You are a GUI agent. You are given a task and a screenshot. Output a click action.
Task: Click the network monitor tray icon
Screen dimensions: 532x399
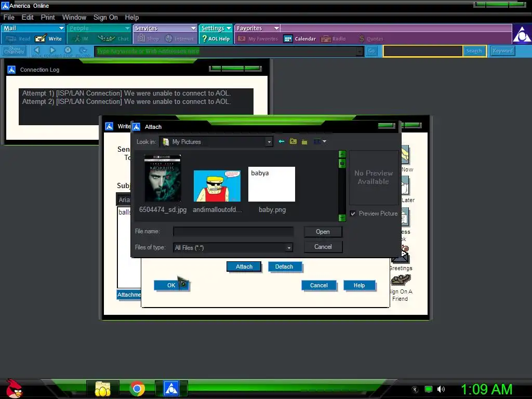coord(429,389)
